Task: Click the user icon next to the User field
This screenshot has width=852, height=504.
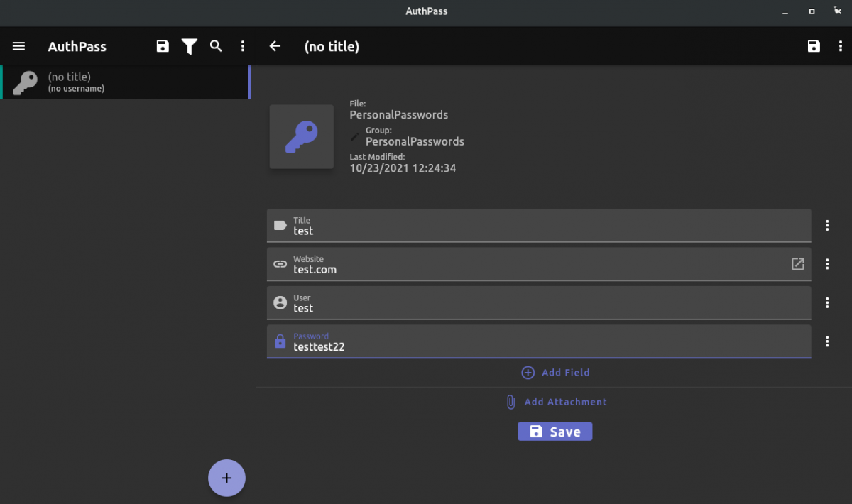Action: (x=280, y=302)
